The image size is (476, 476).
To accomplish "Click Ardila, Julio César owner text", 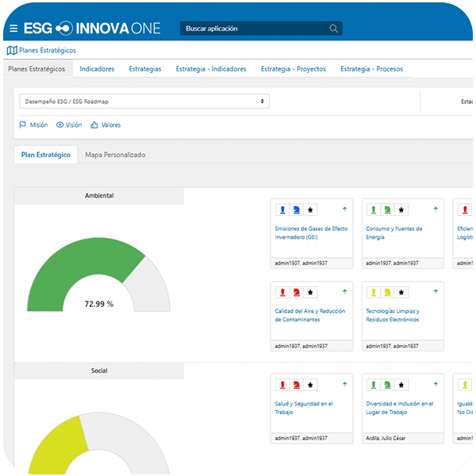I will pyautogui.click(x=386, y=438).
